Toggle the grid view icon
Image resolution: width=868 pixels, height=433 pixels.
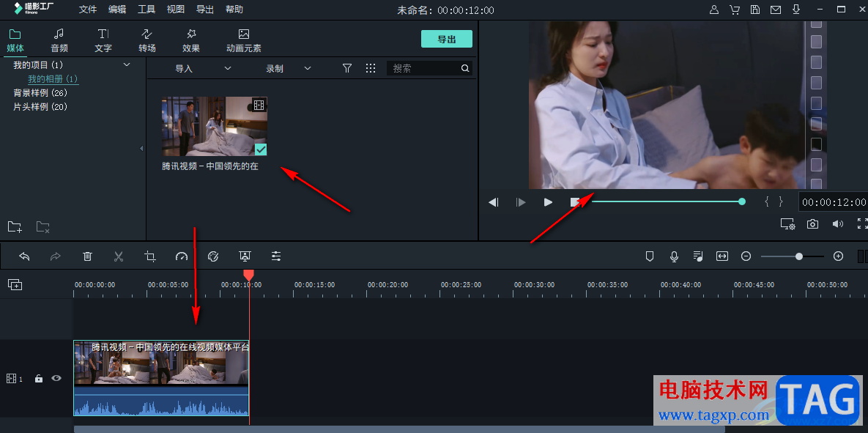coord(371,68)
